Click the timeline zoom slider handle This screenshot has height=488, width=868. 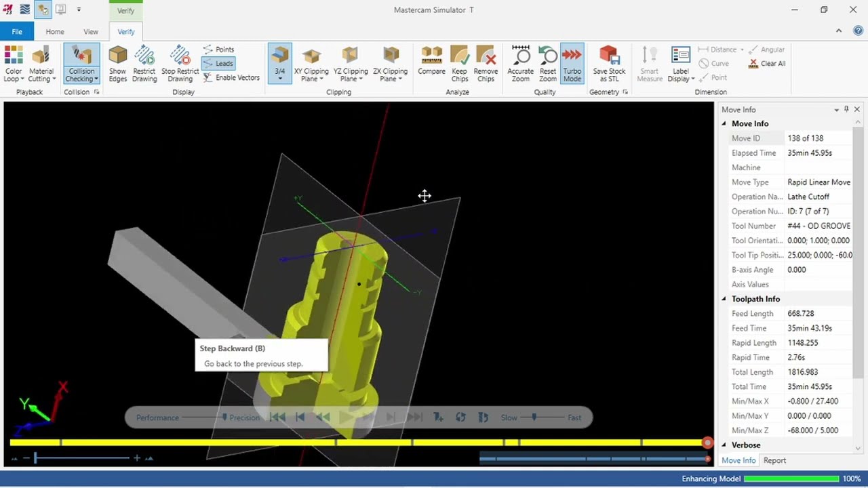tap(35, 458)
